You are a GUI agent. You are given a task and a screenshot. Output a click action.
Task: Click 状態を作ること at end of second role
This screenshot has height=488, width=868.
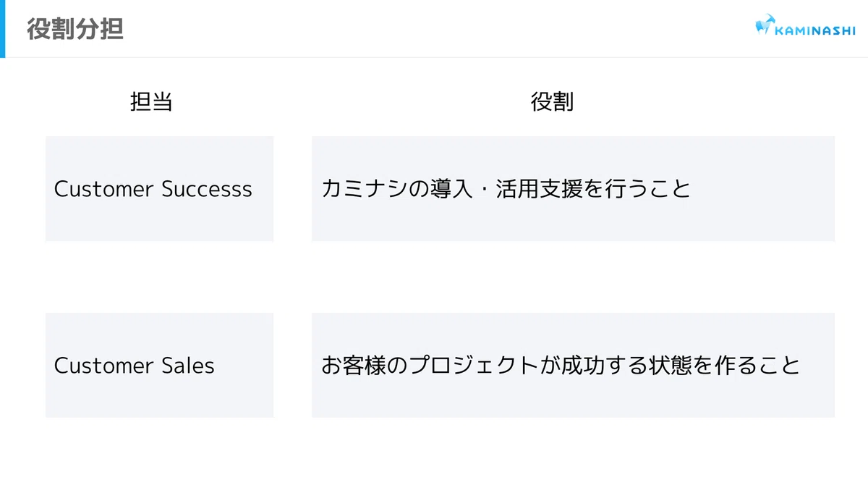(x=724, y=365)
